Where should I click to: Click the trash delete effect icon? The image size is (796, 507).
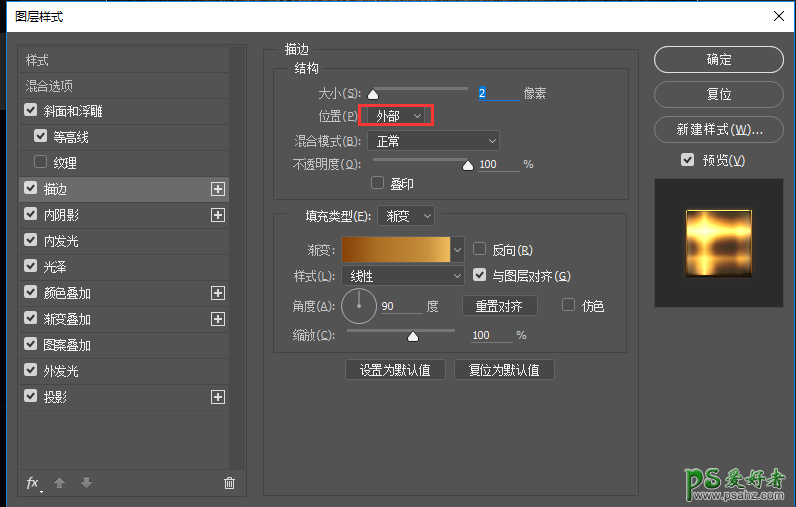point(229,483)
